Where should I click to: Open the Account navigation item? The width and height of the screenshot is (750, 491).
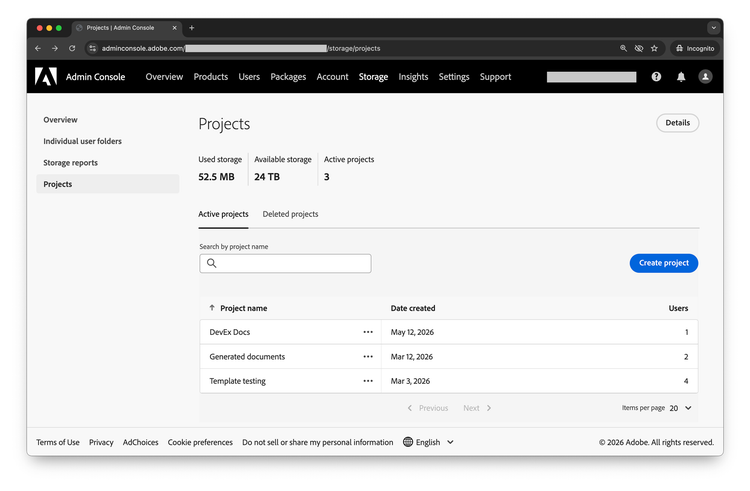point(332,76)
